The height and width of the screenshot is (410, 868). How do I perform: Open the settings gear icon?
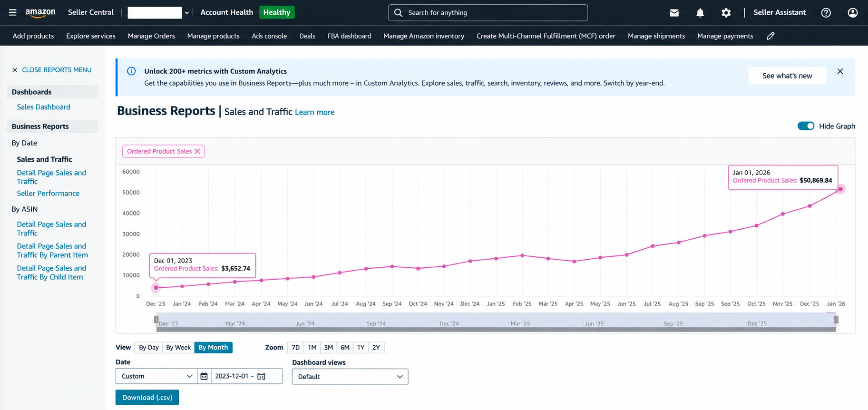(726, 13)
